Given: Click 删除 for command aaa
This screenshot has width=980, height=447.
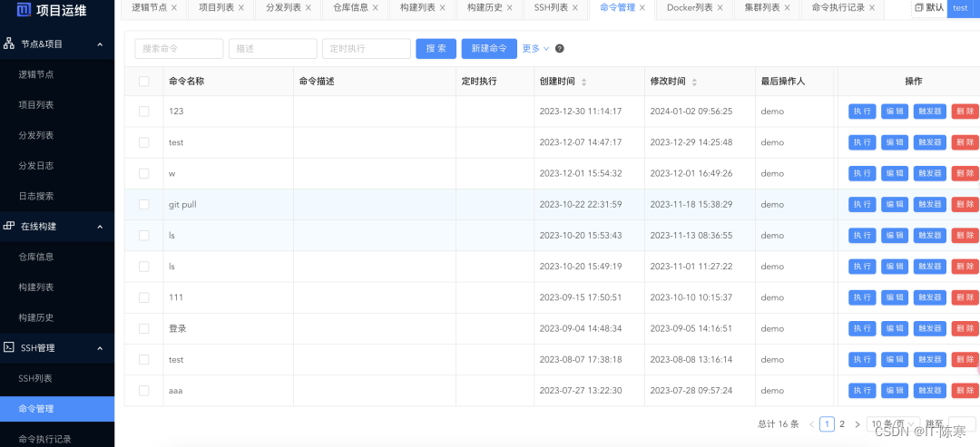Looking at the screenshot, I should pyautogui.click(x=965, y=391).
